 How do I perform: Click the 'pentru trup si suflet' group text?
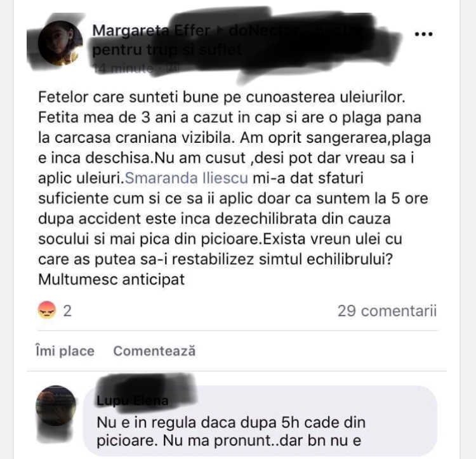click(167, 50)
